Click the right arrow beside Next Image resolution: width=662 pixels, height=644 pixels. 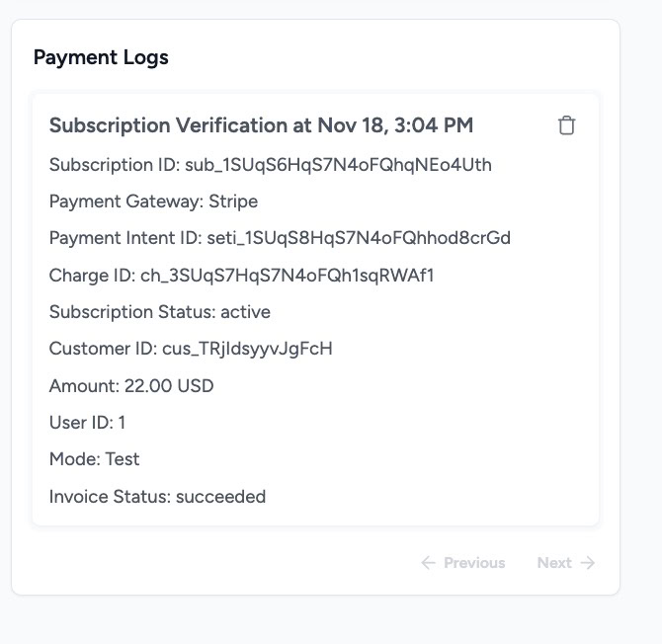click(588, 563)
